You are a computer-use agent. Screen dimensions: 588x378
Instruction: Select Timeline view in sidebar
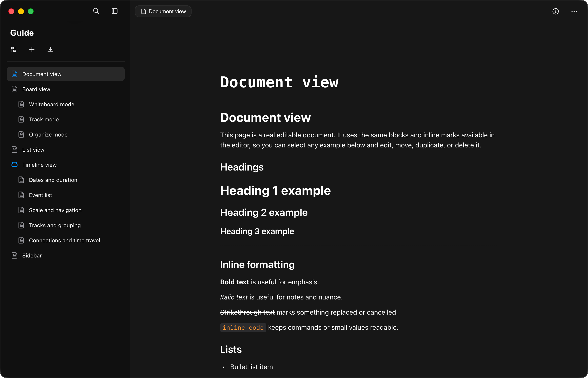pos(66,165)
